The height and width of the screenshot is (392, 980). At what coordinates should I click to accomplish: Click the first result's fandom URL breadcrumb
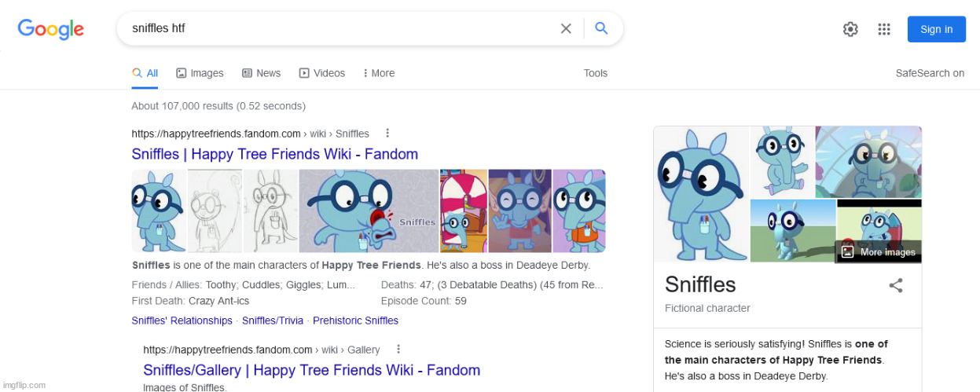pos(250,134)
